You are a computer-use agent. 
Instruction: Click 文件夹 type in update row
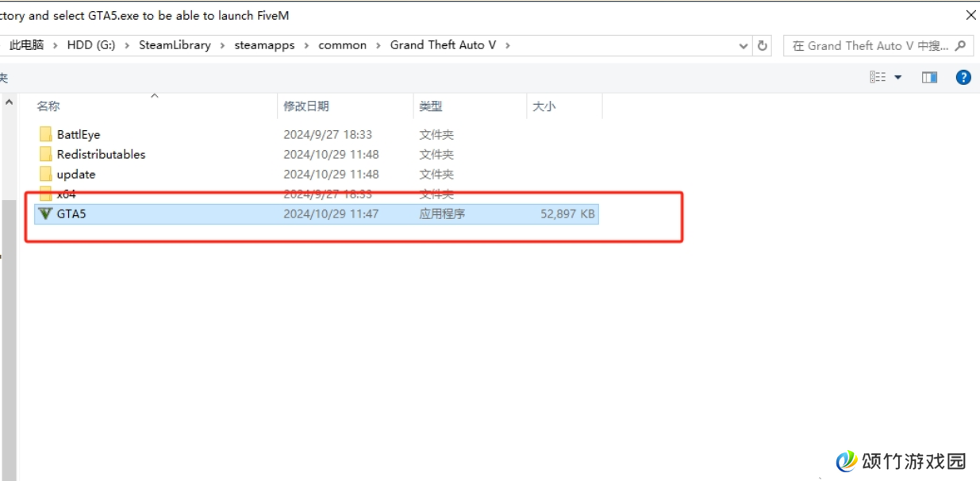tap(436, 174)
